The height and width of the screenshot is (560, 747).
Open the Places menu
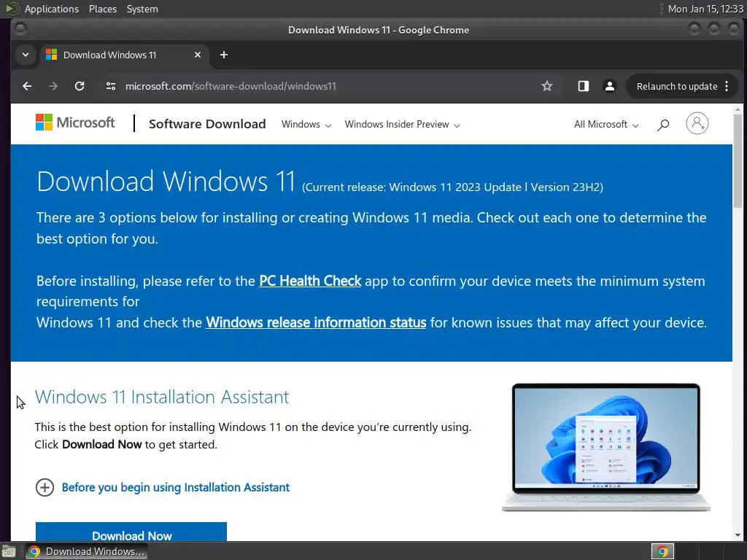103,9
